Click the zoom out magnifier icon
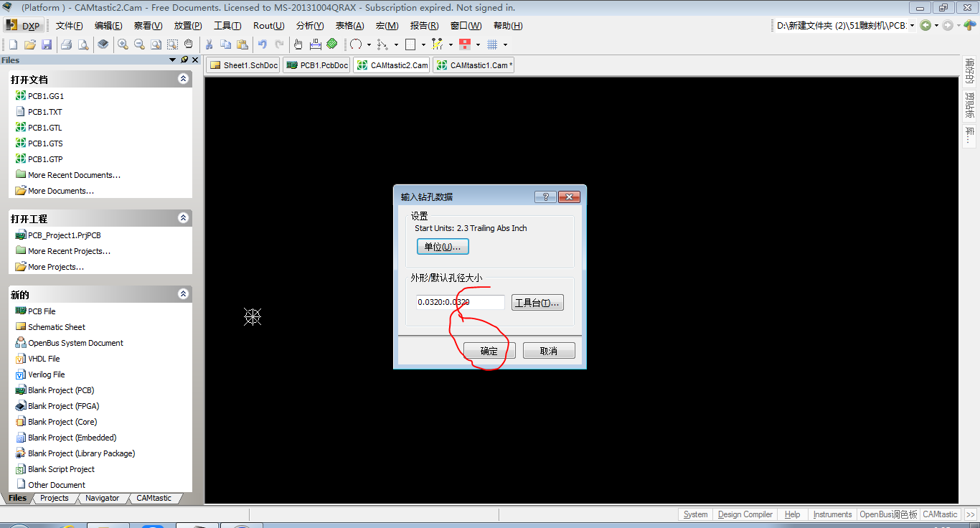This screenshot has height=528, width=980. pyautogui.click(x=139, y=44)
